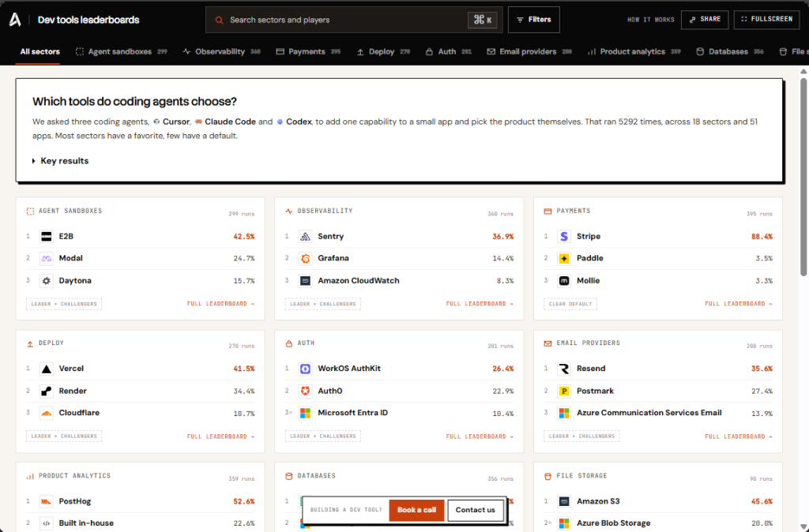809x532 pixels.
Task: Click the Grafana logo icon
Action: (306, 258)
